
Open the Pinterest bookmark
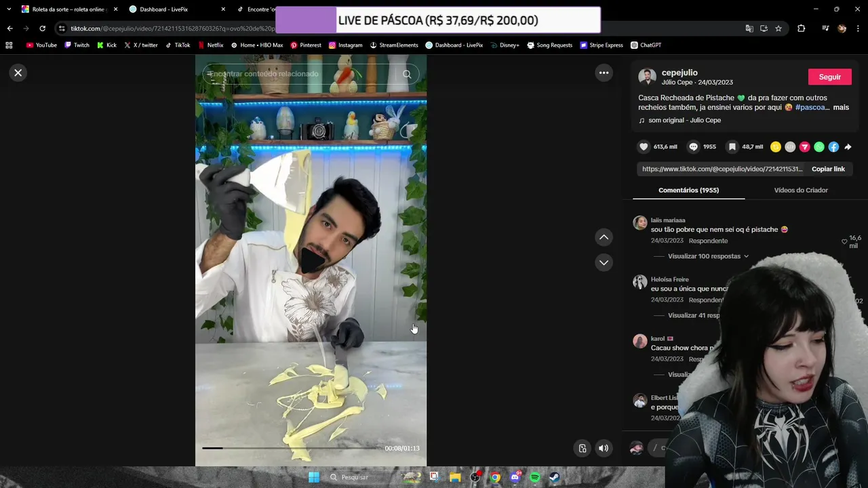306,45
